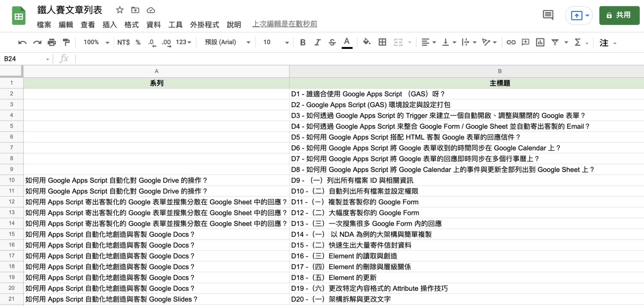Select cell D20 - (一) 架構拆解與更改文字
The width and height of the screenshot is (644, 306).
tap(467, 299)
